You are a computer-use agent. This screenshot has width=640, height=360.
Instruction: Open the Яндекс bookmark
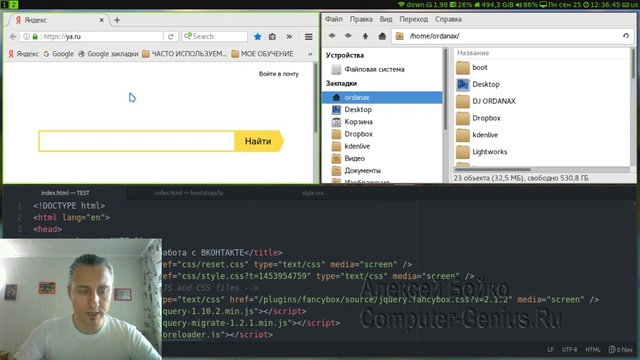24,54
